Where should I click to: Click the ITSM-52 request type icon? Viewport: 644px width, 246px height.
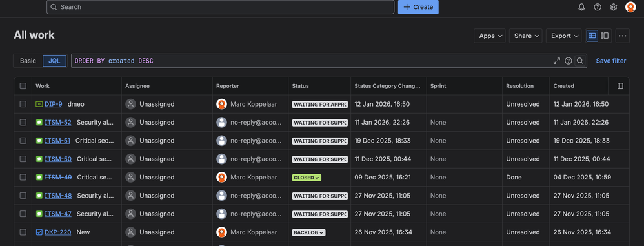(39, 123)
